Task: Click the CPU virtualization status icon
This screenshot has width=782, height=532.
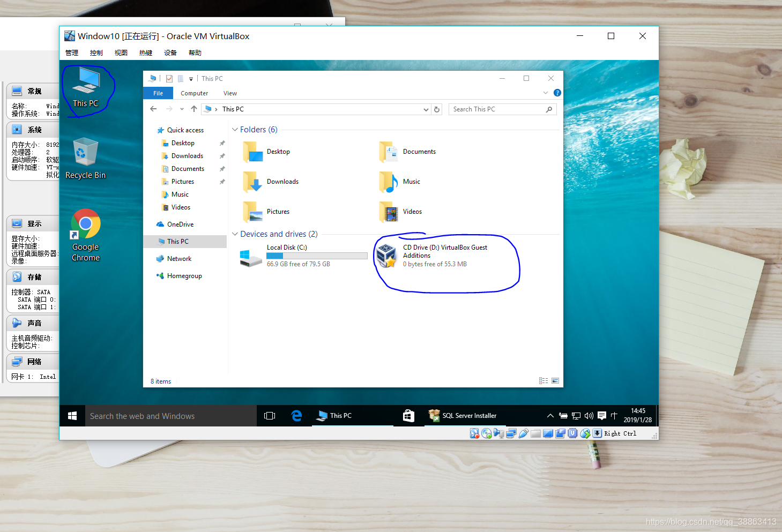Action: pyautogui.click(x=573, y=433)
